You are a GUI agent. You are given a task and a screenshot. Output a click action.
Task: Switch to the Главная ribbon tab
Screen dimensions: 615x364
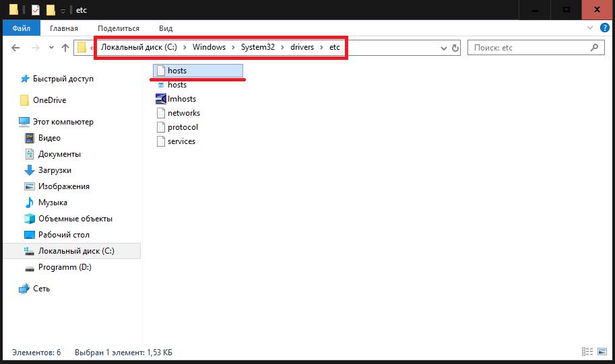coord(64,28)
